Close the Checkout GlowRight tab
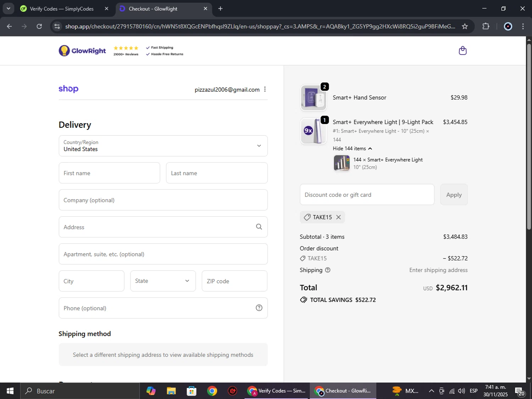 pos(205,9)
